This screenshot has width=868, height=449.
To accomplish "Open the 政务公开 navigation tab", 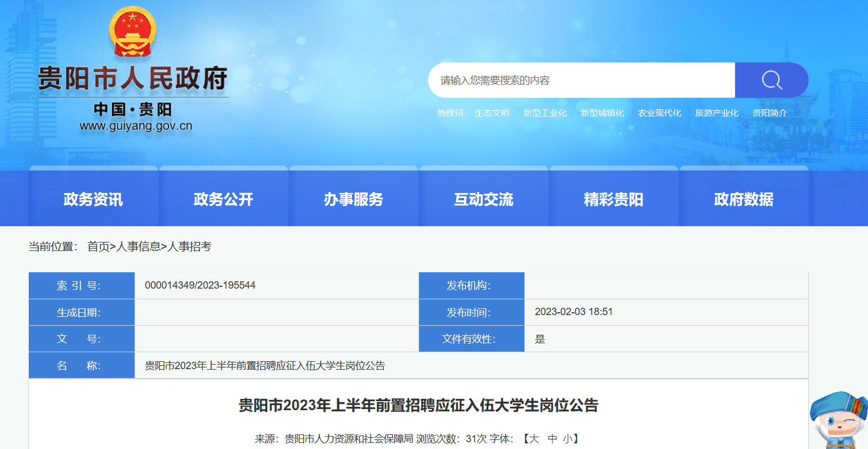I will click(x=223, y=199).
